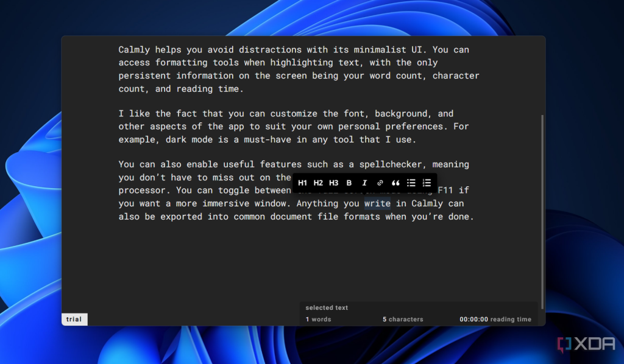The width and height of the screenshot is (624, 364).
Task: Apply Heading 3 with the H3 button
Action: pyautogui.click(x=333, y=183)
